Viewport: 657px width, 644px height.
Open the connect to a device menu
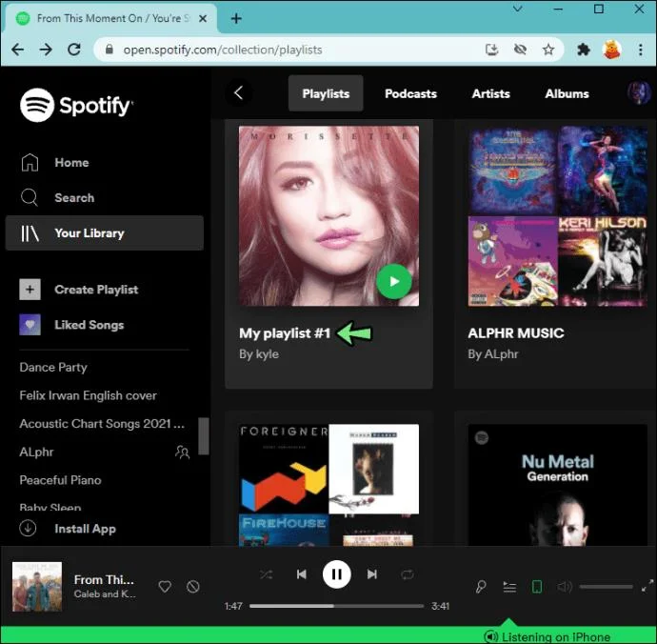click(x=537, y=587)
